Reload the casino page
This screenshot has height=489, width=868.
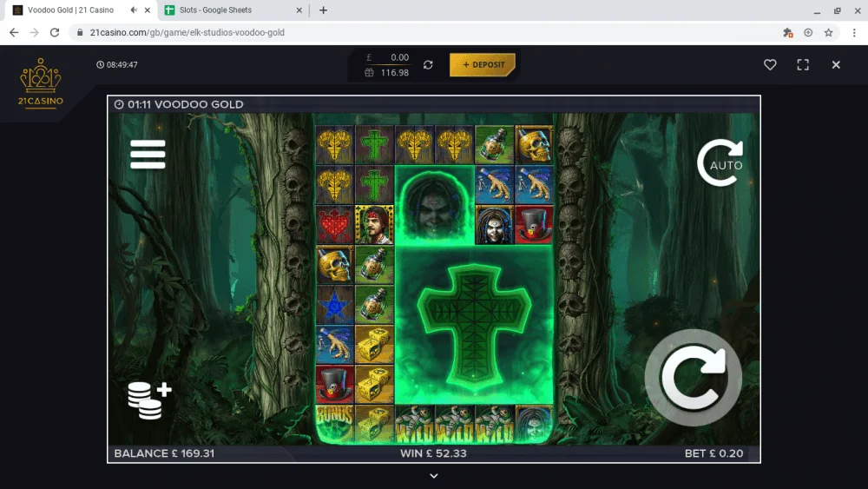point(54,33)
